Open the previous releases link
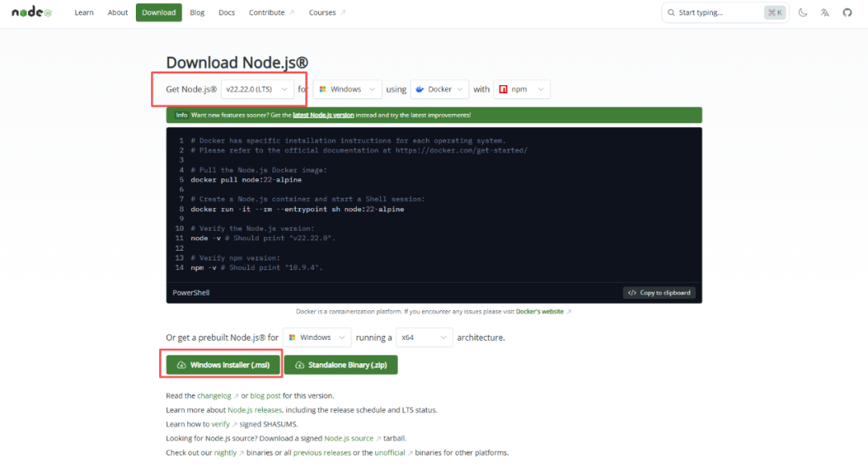Viewport: 868px width, 467px height. 322,453
